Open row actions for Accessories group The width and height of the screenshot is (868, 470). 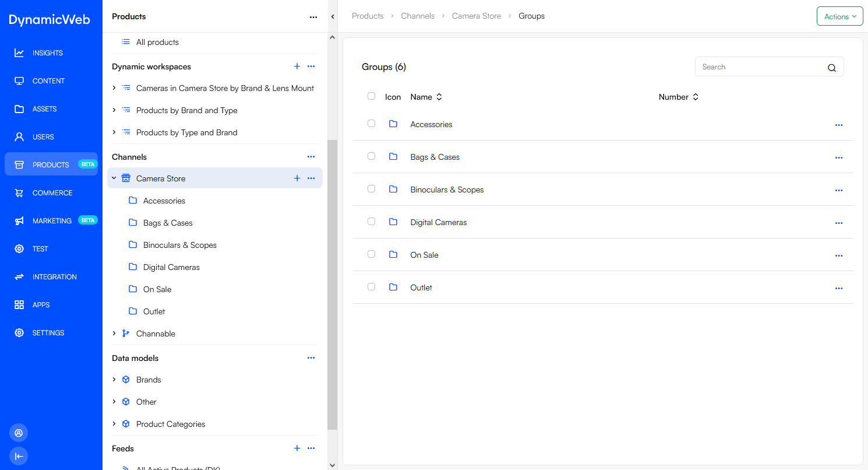coord(839,125)
